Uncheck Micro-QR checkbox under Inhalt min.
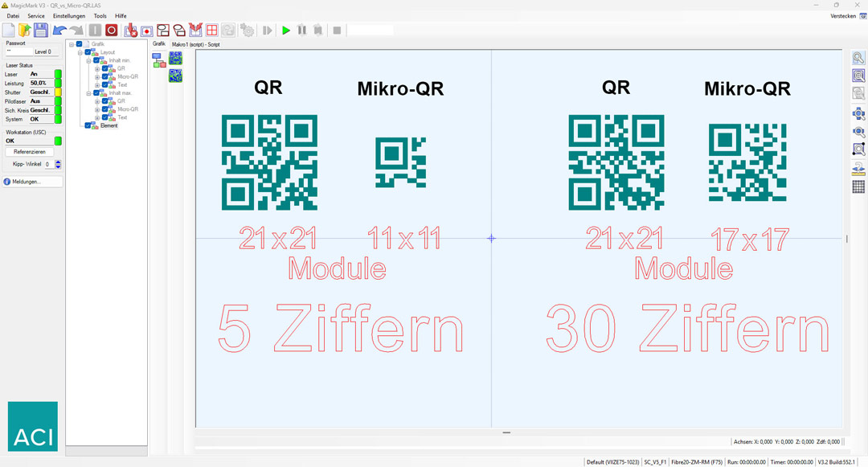 (104, 77)
